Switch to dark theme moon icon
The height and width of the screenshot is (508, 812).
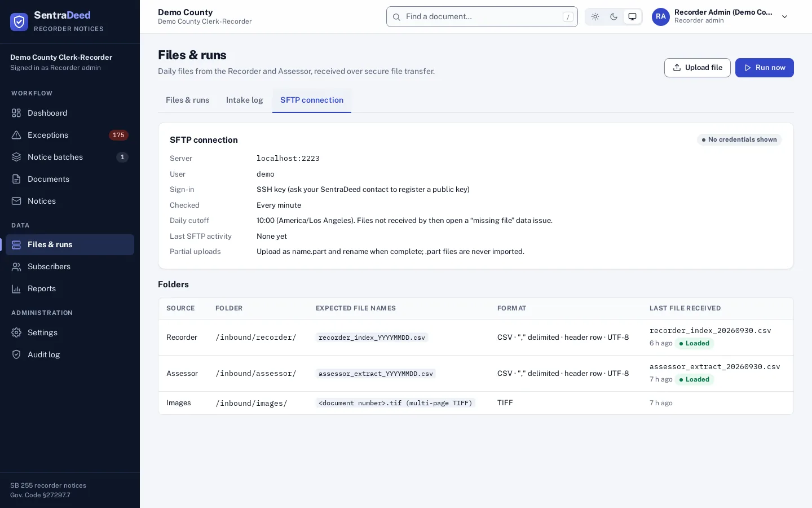[x=614, y=17]
